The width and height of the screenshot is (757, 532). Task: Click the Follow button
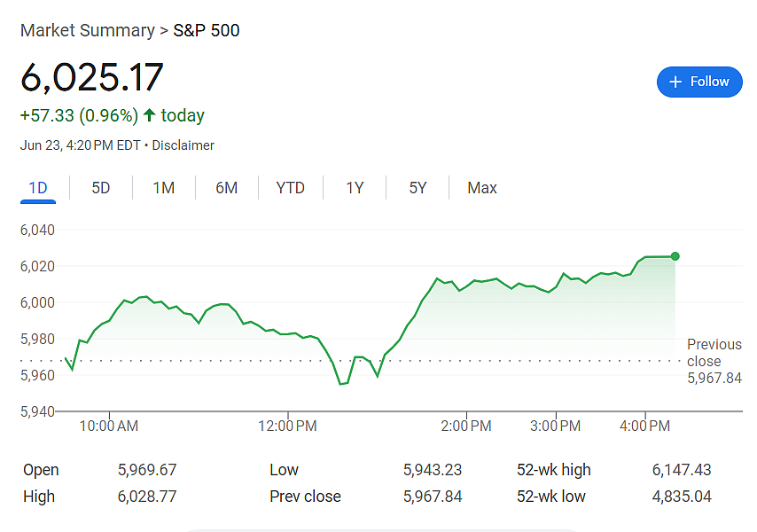(x=699, y=82)
